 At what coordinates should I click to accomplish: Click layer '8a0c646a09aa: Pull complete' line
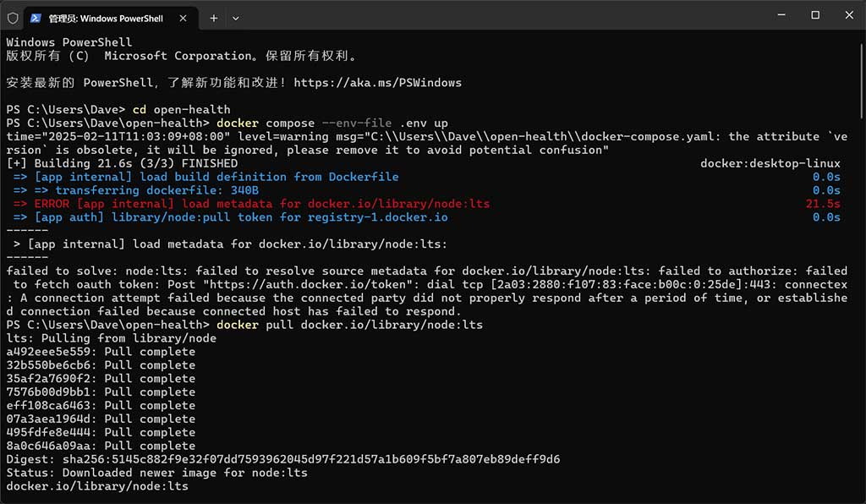click(x=101, y=446)
